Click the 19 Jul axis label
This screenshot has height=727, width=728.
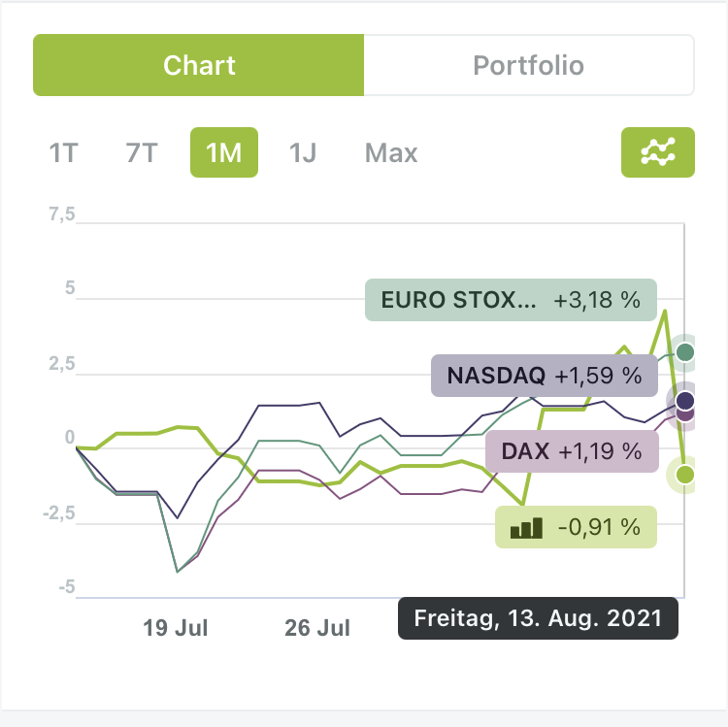(x=176, y=627)
